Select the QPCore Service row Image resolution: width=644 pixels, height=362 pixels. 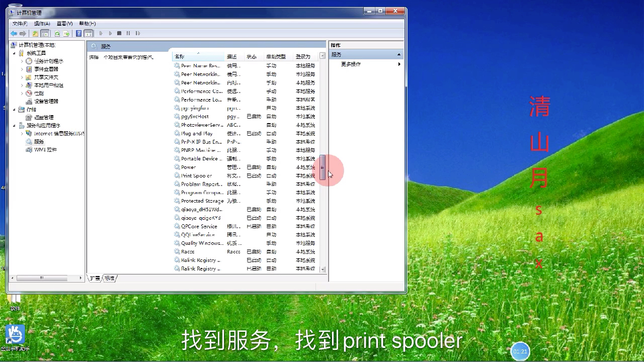point(246,227)
